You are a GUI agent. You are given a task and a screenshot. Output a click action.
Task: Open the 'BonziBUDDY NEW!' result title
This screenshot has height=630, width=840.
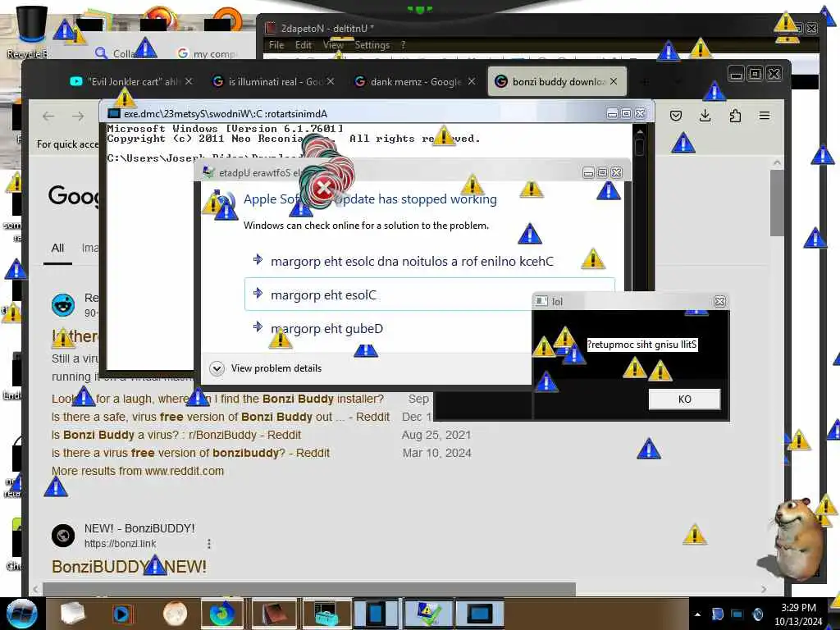[x=129, y=567]
